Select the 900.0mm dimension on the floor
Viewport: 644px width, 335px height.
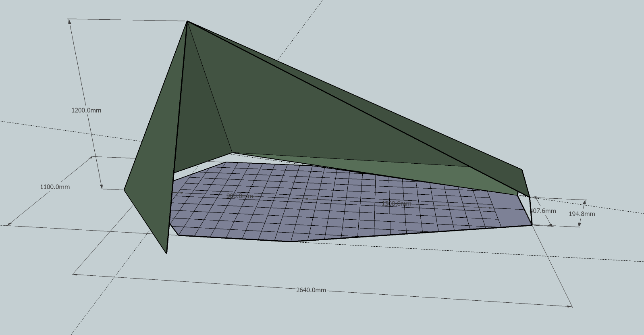[x=239, y=196]
